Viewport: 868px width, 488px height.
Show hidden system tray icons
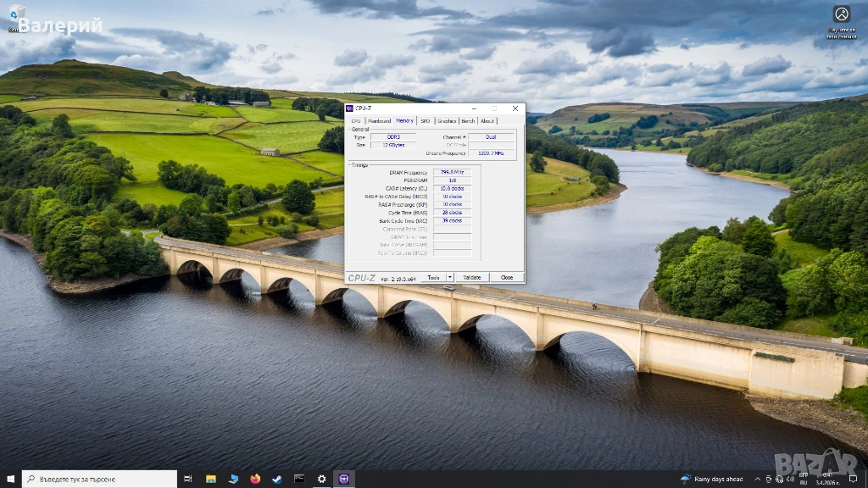[757, 479]
